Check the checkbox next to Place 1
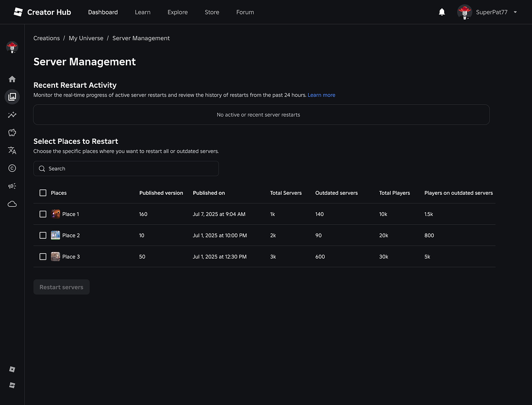 pos(43,214)
